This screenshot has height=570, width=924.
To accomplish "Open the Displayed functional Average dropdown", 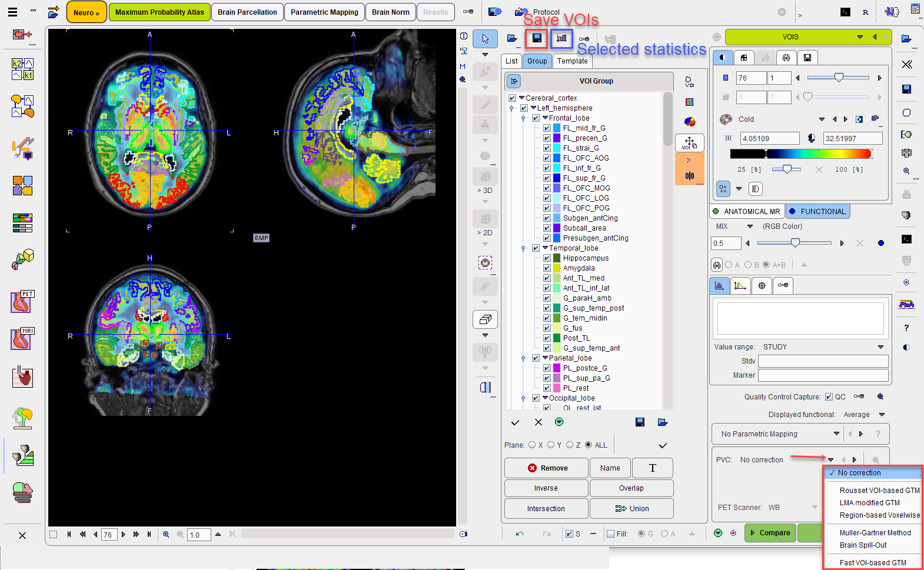I will pos(882,415).
